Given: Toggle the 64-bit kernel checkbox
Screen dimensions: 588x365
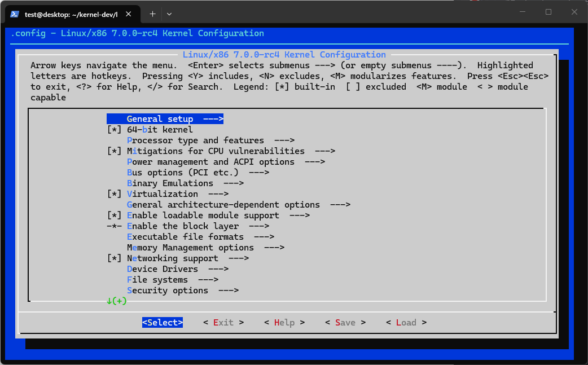Looking at the screenshot, I should click(115, 130).
